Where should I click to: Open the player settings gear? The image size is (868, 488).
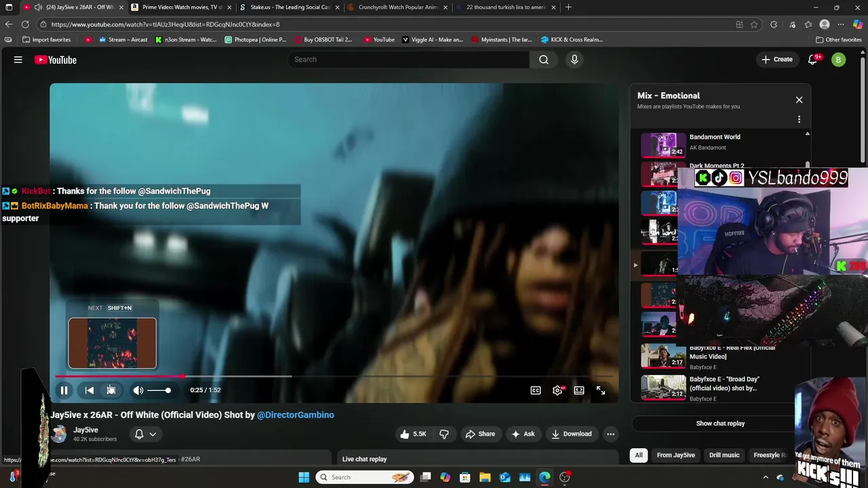[x=557, y=390]
